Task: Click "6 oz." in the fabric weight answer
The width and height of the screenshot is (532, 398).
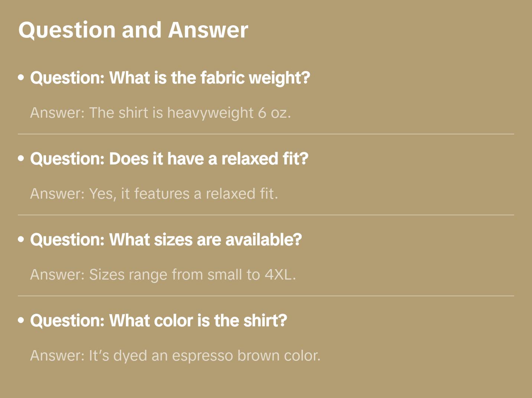Action: 274,113
